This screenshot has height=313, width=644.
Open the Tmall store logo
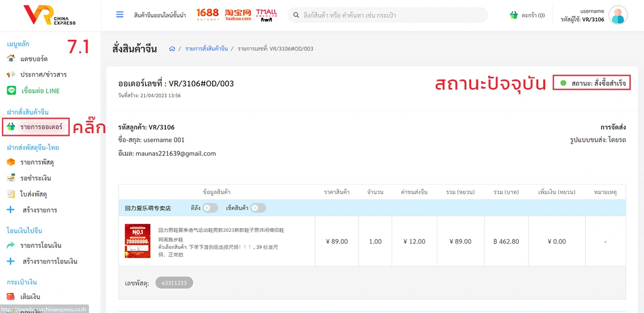point(267,15)
